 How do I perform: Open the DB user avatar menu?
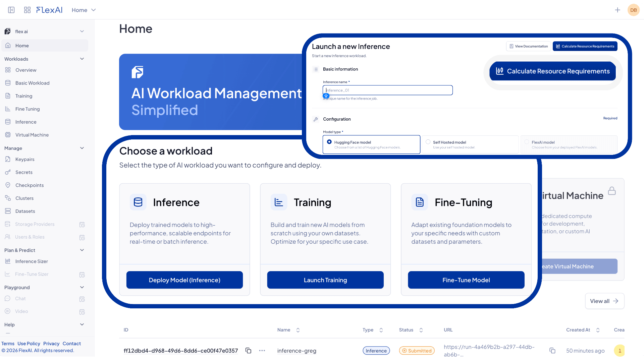tap(633, 10)
